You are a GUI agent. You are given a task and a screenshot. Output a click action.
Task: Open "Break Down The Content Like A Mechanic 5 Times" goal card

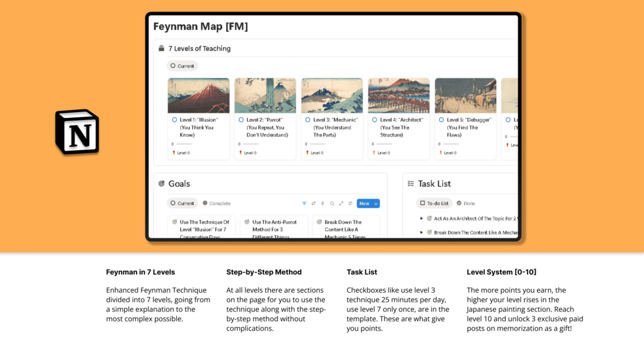[x=346, y=226]
